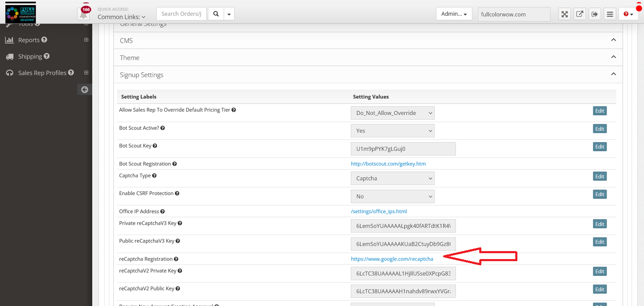
Task: Open the Captcha Type dropdown
Action: pyautogui.click(x=392, y=179)
